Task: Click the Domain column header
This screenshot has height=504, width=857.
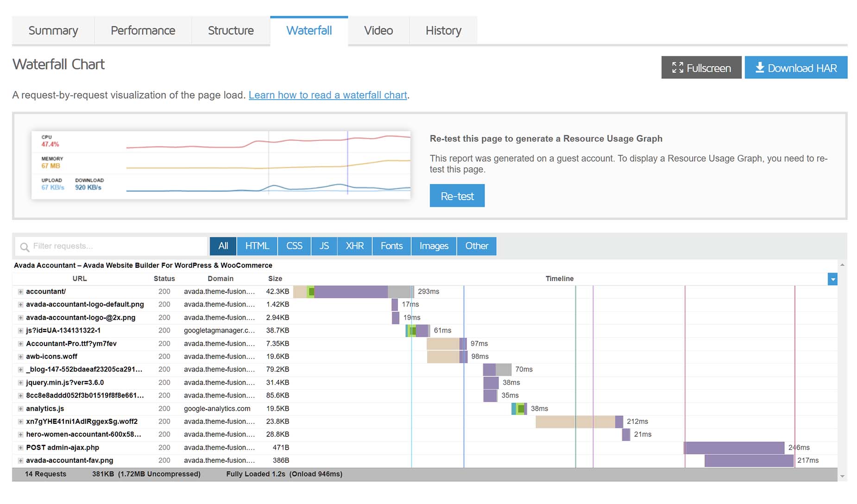Action: 221,278
